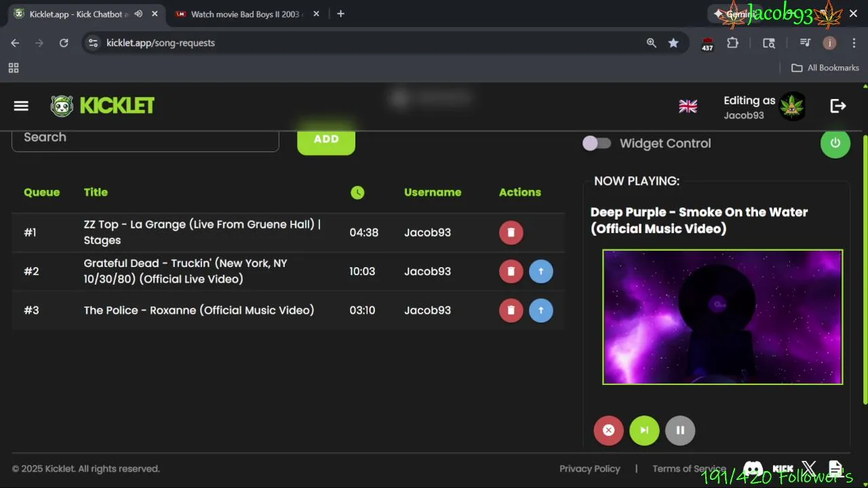
Task: Skip to the next song
Action: pos(644,430)
